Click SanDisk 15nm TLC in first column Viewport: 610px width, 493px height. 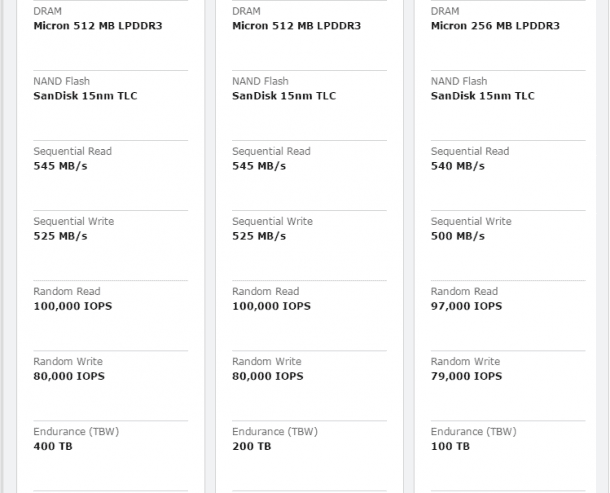click(x=85, y=96)
